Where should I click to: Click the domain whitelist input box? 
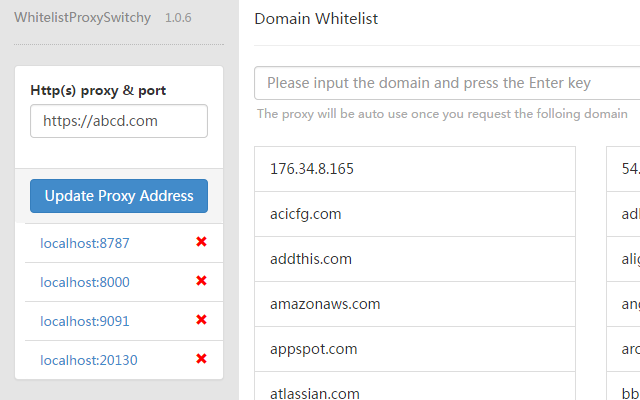[447, 83]
